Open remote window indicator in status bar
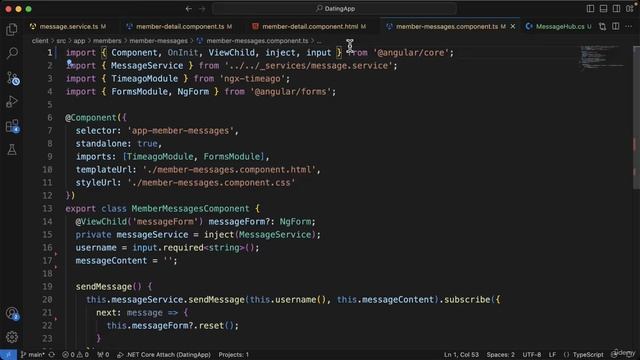Image resolution: width=640 pixels, height=360 pixels. [x=8, y=355]
